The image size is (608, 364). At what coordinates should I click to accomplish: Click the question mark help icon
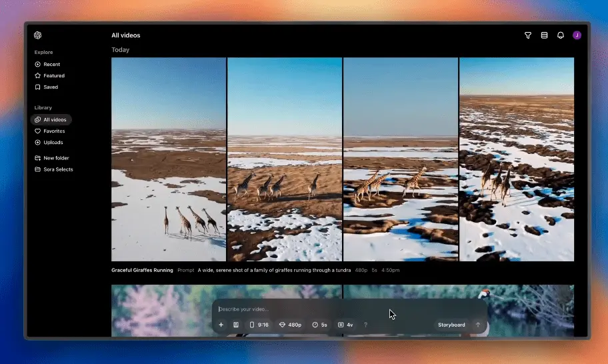pyautogui.click(x=365, y=325)
